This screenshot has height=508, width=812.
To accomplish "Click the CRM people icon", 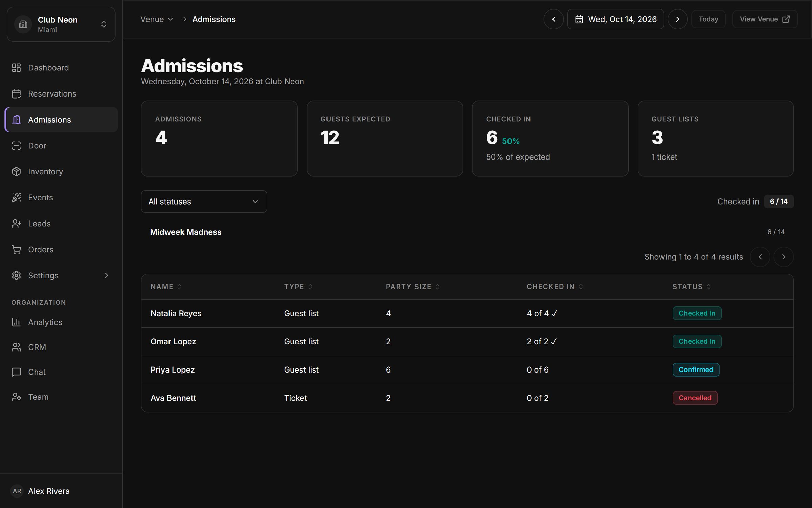I will (16, 347).
